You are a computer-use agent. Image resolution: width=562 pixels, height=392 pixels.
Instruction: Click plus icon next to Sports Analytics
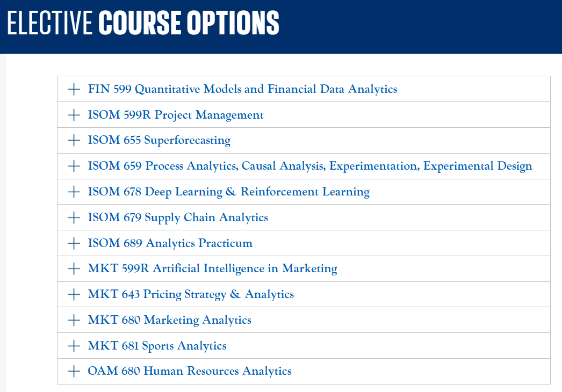(x=74, y=346)
